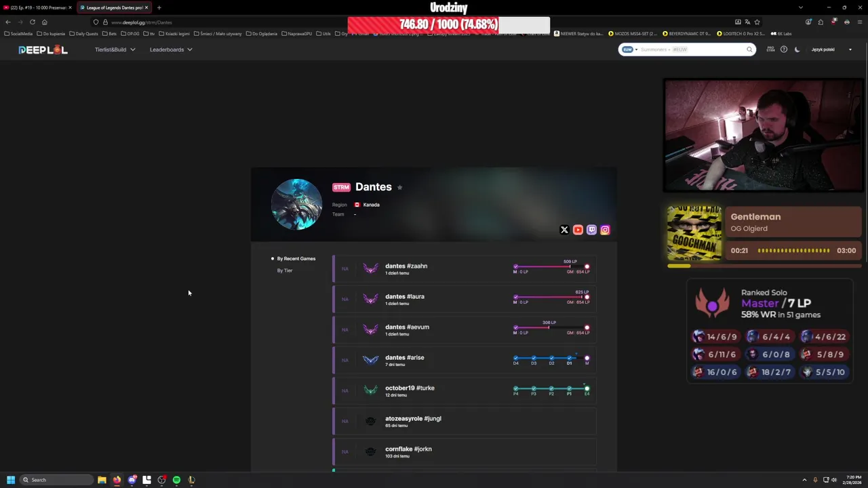The width and height of the screenshot is (868, 488).
Task: Open the dantes #laura account row
Action: pyautogui.click(x=465, y=299)
